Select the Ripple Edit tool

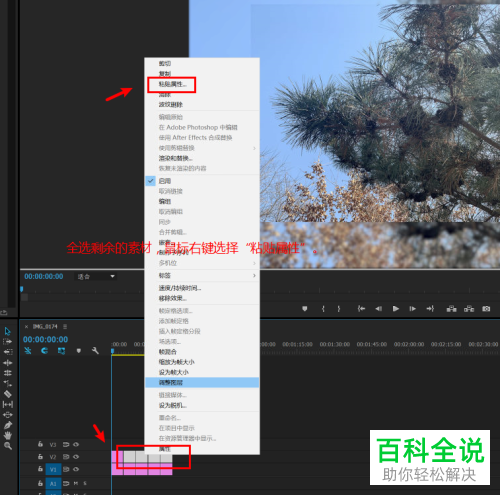coord(7,363)
